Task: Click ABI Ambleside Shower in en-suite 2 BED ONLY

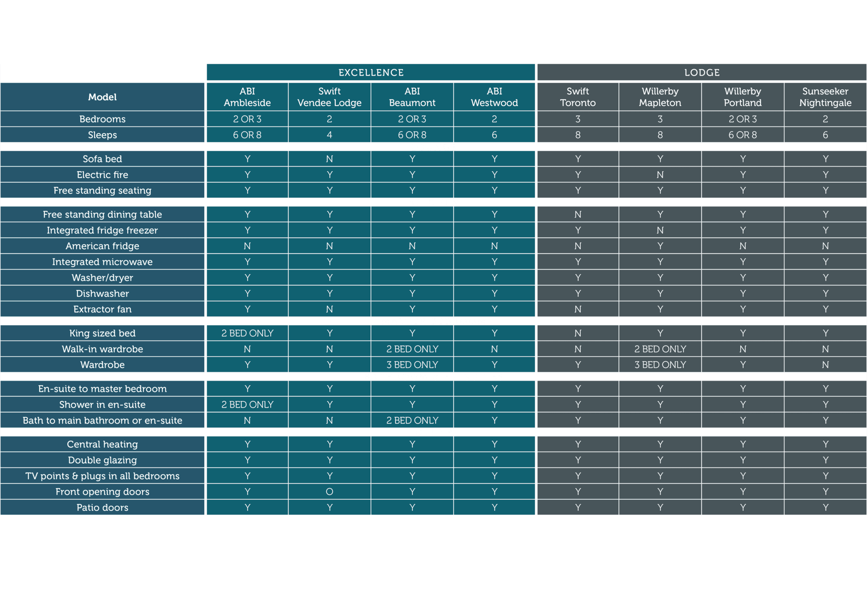Action: click(247, 404)
